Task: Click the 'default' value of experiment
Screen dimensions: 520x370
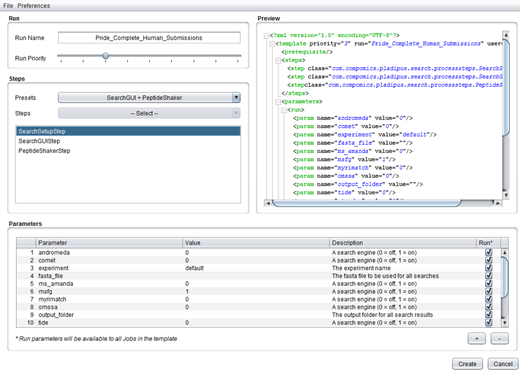Action: (x=194, y=268)
